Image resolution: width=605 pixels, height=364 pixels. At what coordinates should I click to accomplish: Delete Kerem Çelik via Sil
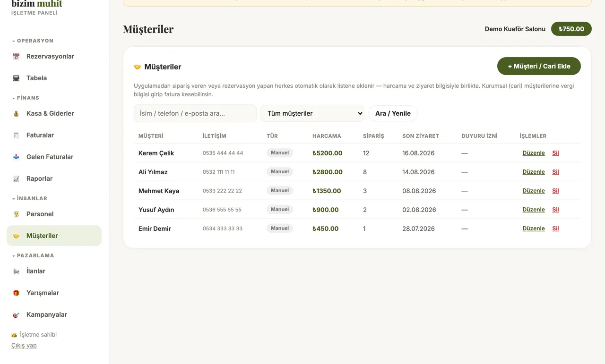pyautogui.click(x=555, y=153)
